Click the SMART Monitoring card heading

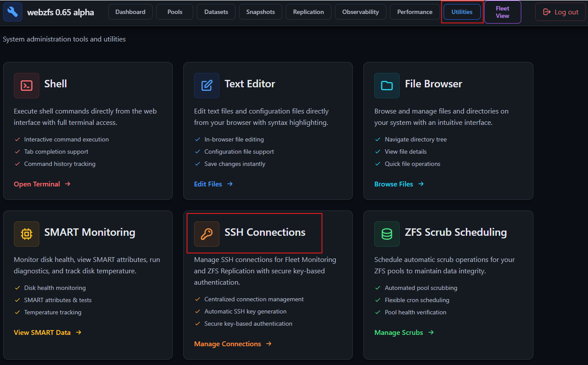(x=90, y=232)
